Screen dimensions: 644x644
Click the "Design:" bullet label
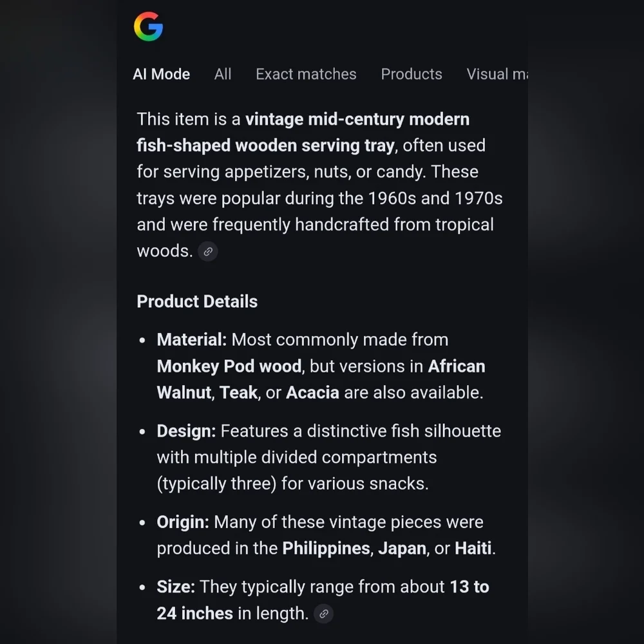tap(187, 431)
